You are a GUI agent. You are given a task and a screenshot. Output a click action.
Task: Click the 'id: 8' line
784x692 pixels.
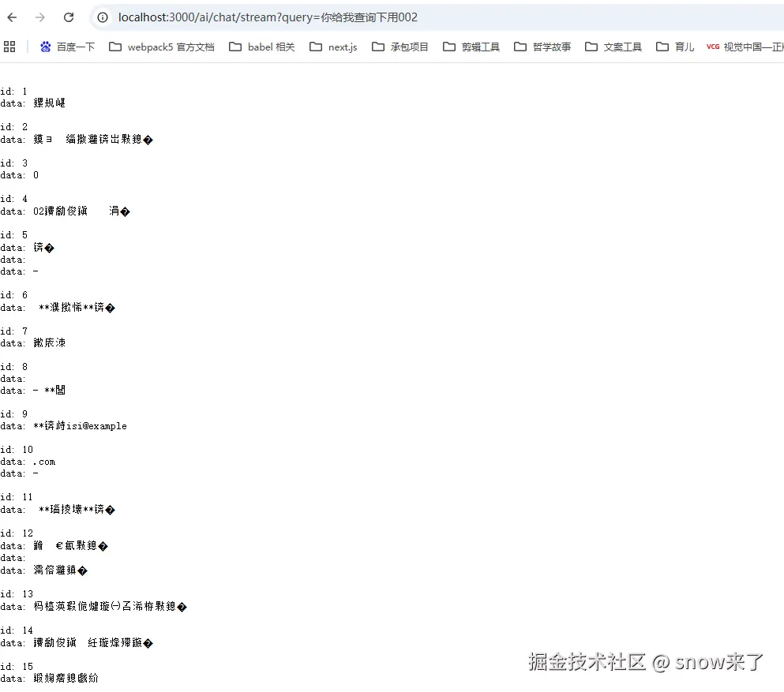[14, 367]
